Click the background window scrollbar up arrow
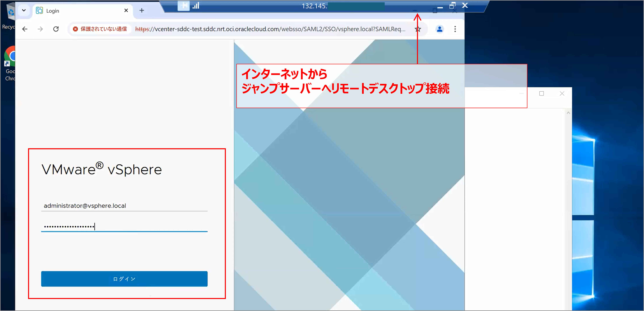This screenshot has width=644, height=311. [x=568, y=113]
